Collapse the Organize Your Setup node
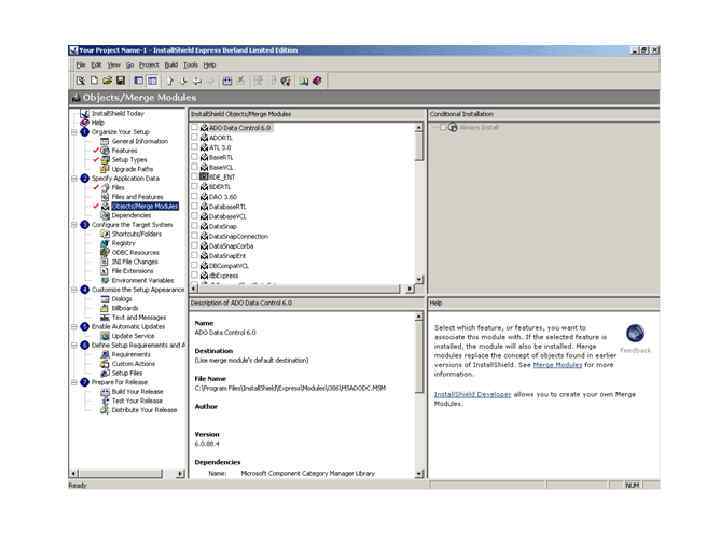The width and height of the screenshot is (720, 540). pos(74,132)
